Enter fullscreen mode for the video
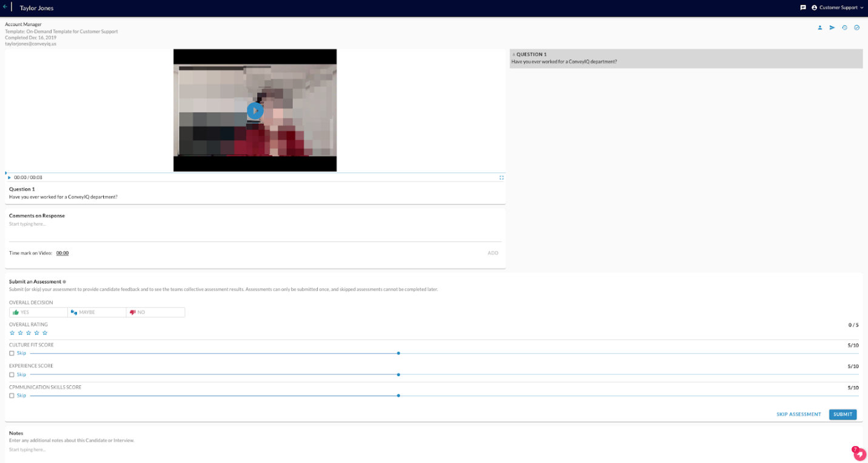This screenshot has width=868, height=463. 502,177
